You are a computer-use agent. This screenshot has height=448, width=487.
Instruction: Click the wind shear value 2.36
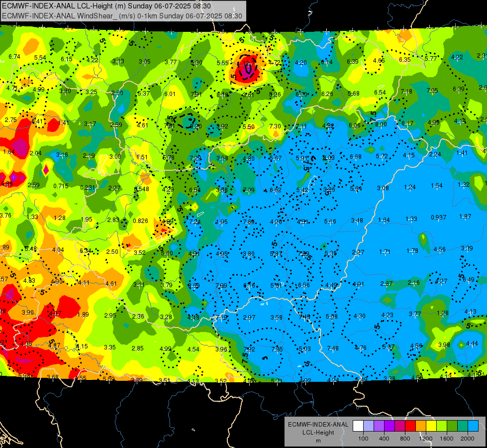(x=138, y=316)
